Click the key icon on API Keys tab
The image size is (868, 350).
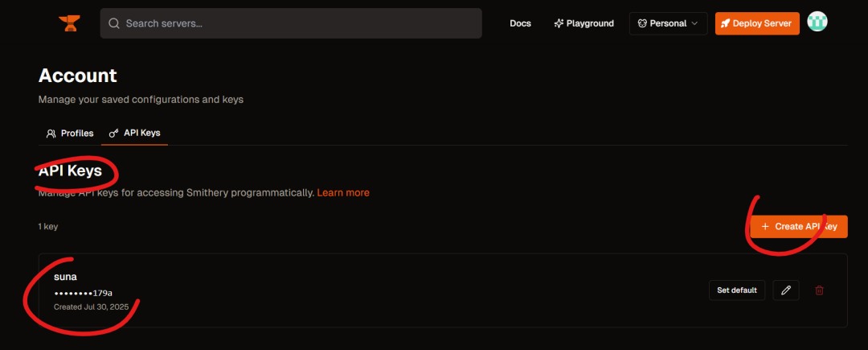[114, 134]
